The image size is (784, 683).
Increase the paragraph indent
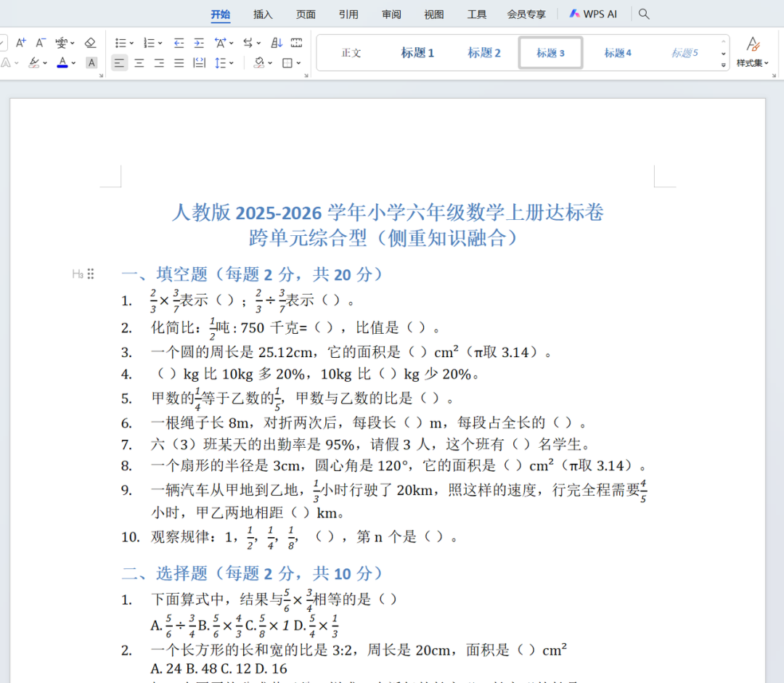coord(198,43)
